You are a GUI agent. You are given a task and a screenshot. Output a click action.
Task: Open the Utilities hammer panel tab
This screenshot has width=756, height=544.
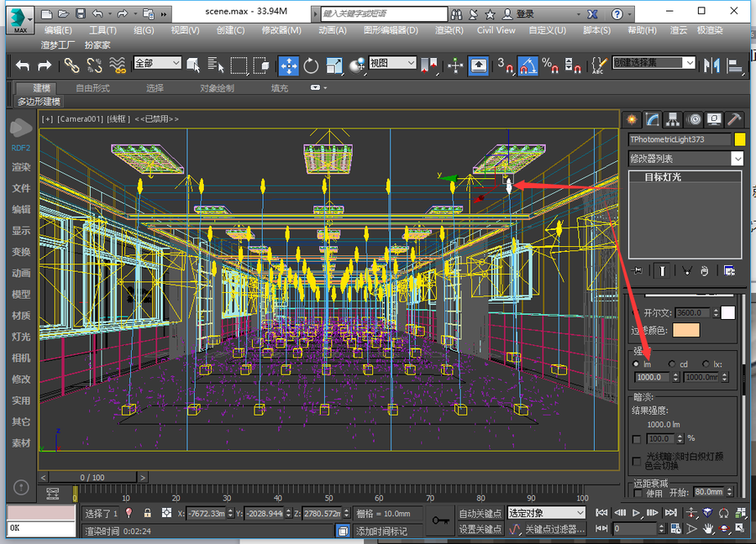[734, 119]
